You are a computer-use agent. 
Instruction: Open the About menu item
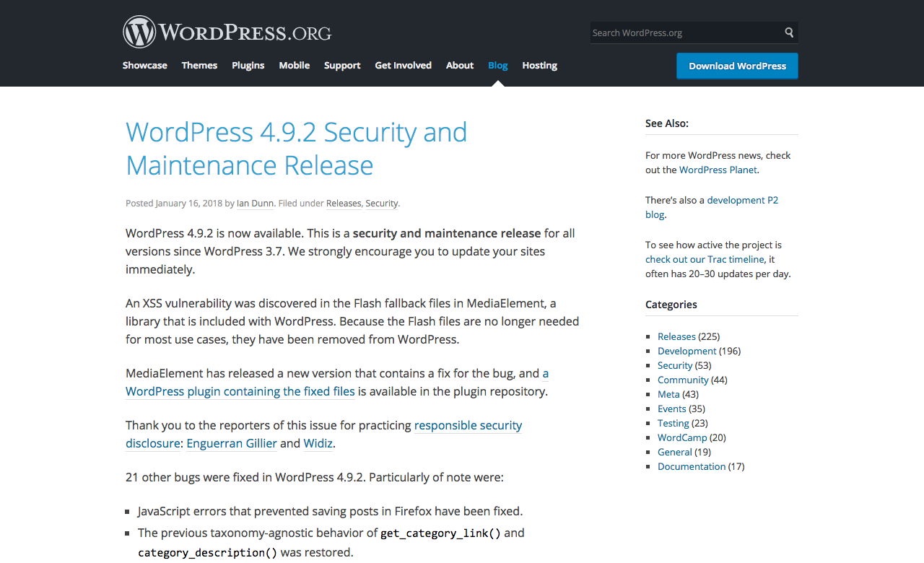pos(460,65)
